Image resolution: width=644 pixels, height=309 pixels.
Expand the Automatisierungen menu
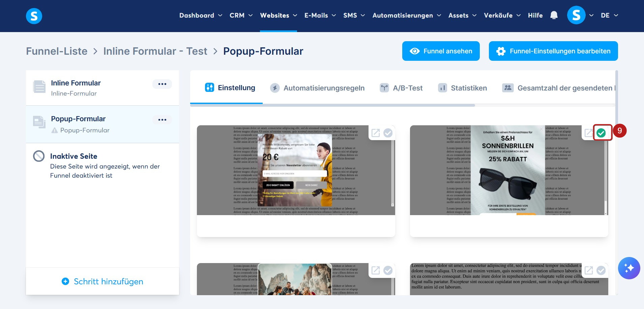[x=407, y=16]
